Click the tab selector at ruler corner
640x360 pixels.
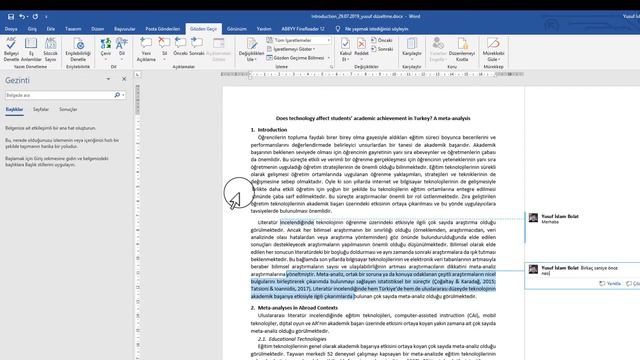(138, 75)
